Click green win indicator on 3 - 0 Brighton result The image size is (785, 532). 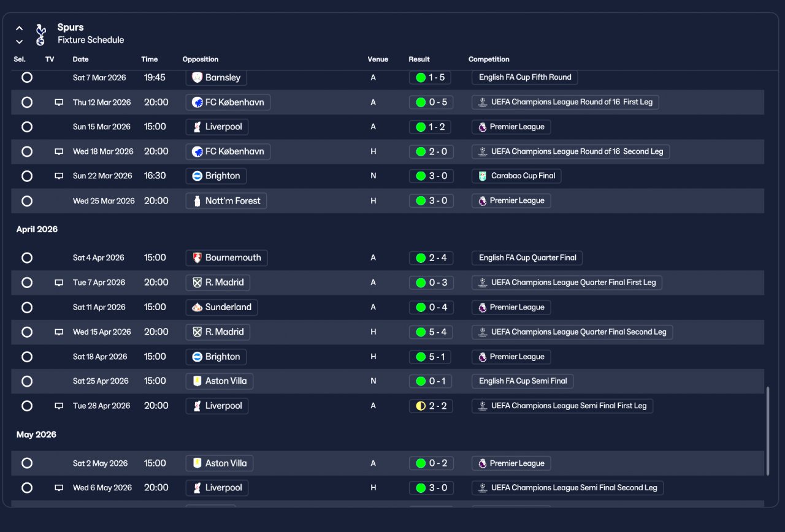coord(421,176)
